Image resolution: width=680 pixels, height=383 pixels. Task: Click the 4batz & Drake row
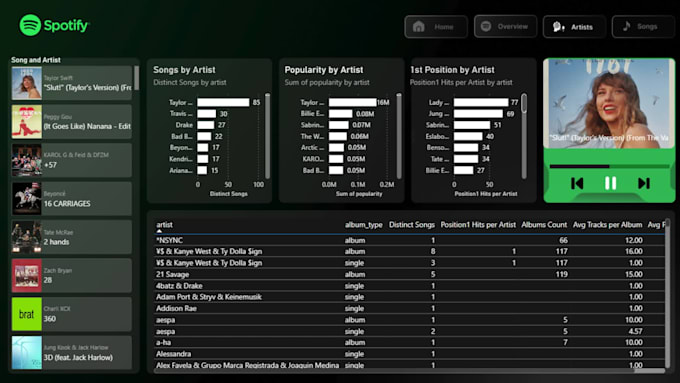[410, 286]
